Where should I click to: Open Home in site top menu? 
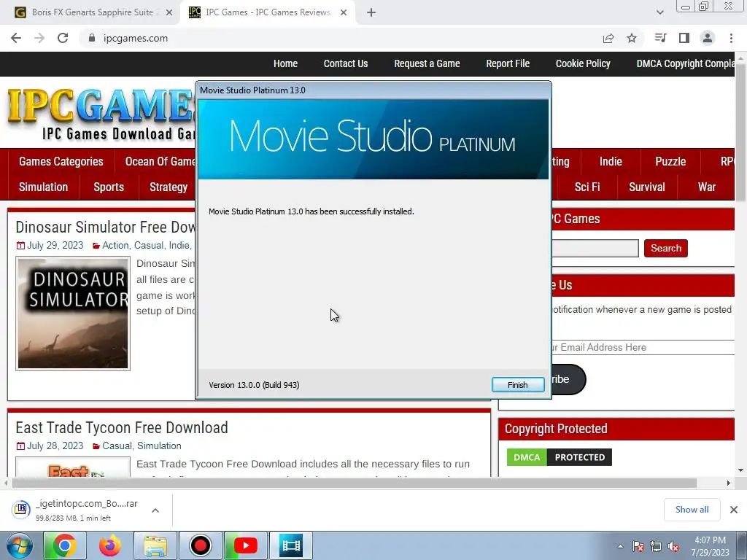tap(285, 64)
